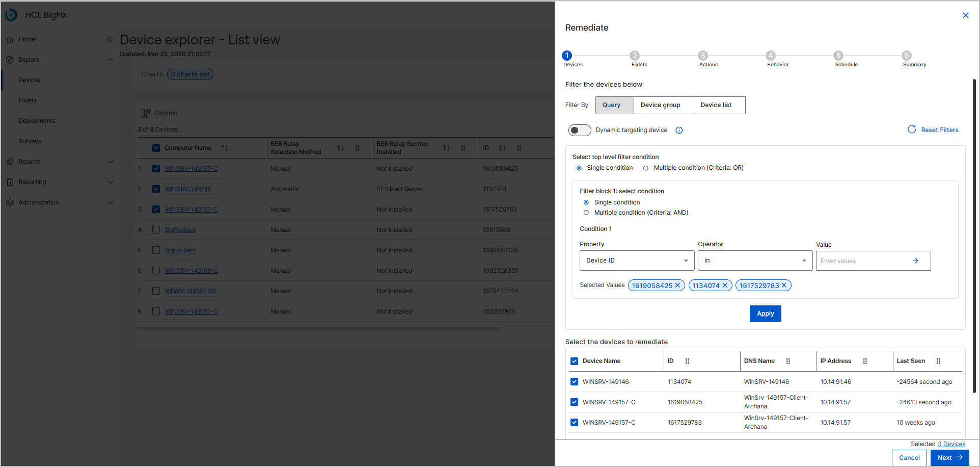Remove the 1134074 selected value chip
Screen dimensions: 980x467
tap(725, 286)
